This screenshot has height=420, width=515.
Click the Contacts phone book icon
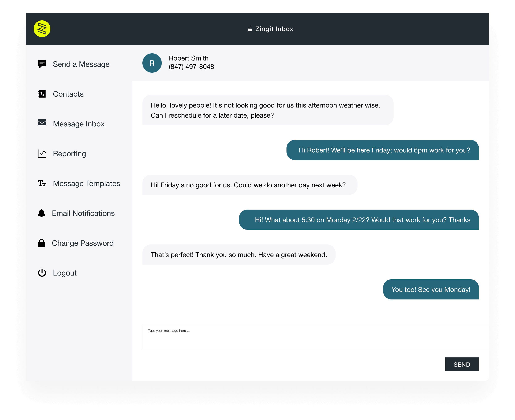point(42,94)
